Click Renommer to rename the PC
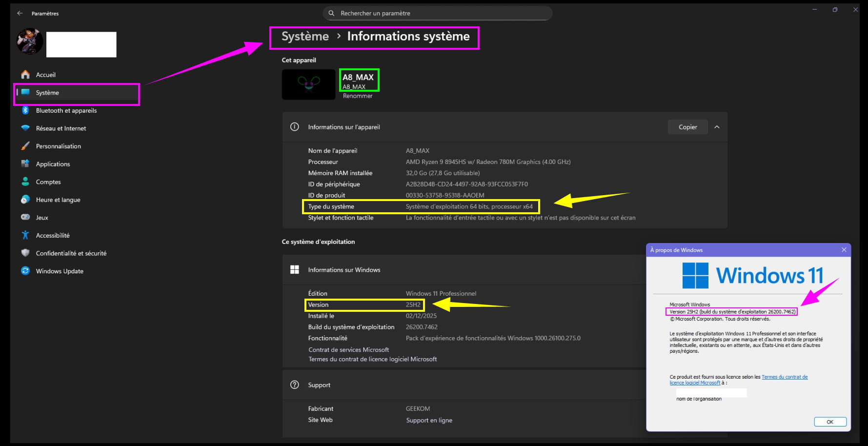Image resolution: width=868 pixels, height=446 pixels. (357, 96)
